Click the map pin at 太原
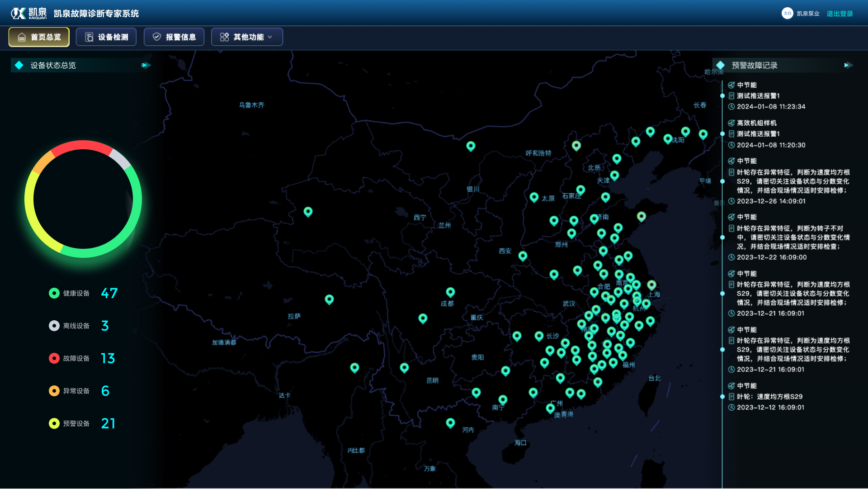Viewport: 868px width, 489px height. (x=534, y=197)
